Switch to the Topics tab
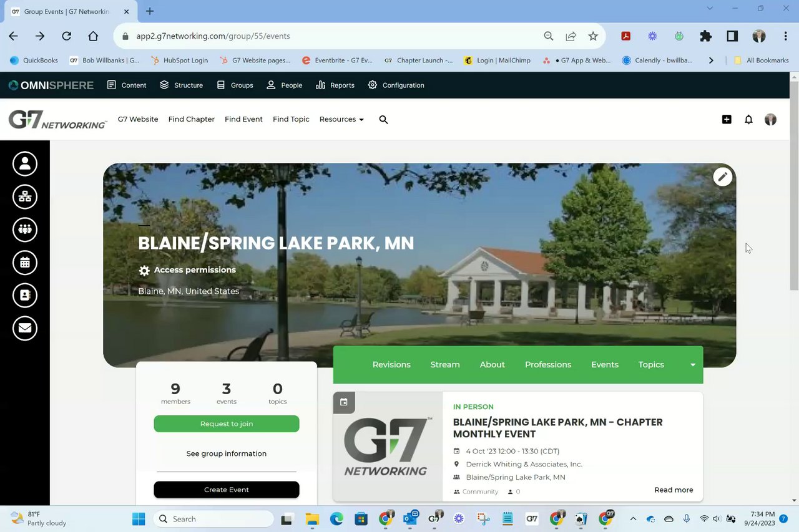 [x=651, y=365]
